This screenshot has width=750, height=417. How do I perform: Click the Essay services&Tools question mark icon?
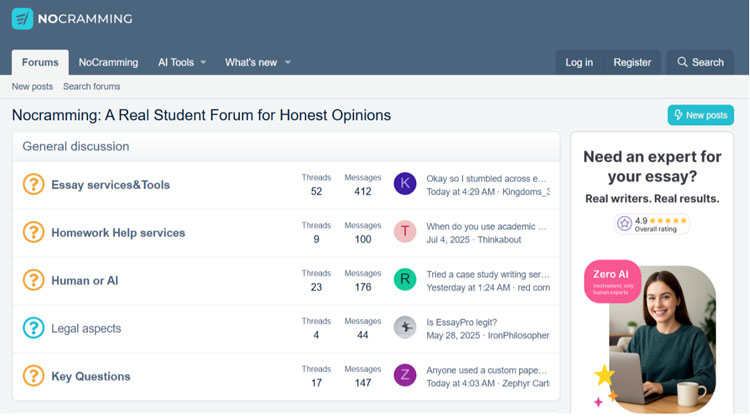click(x=34, y=185)
